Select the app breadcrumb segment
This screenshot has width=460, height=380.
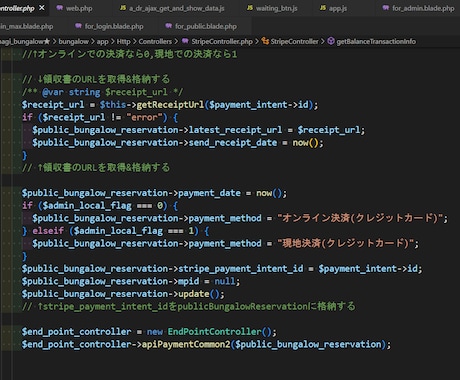pos(102,41)
